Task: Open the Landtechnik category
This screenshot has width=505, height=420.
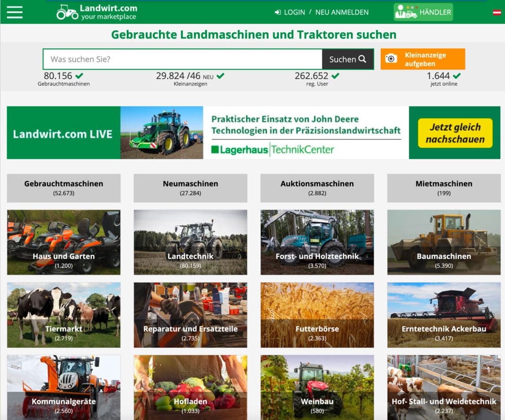Action: click(x=191, y=242)
